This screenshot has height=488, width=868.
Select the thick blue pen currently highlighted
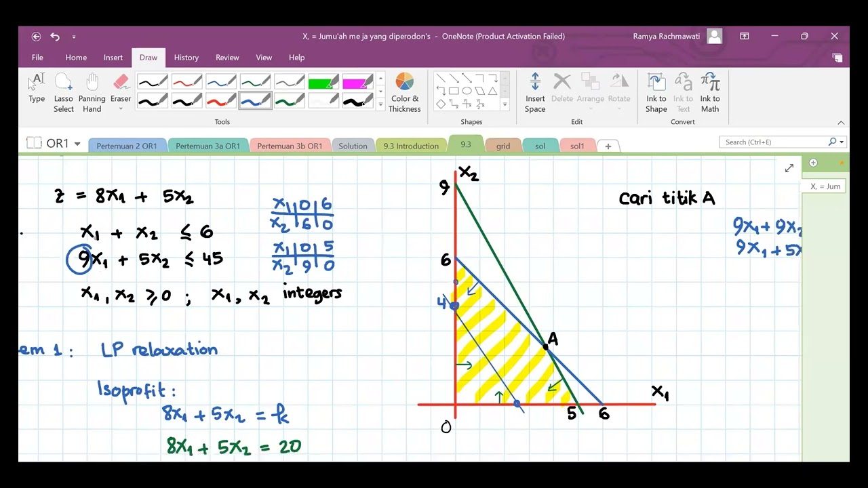point(255,101)
